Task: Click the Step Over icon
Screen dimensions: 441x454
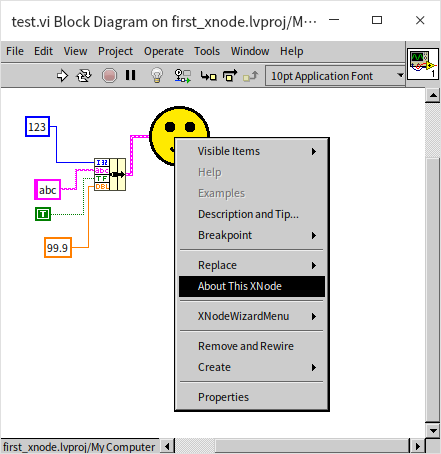Action: pyautogui.click(x=230, y=76)
